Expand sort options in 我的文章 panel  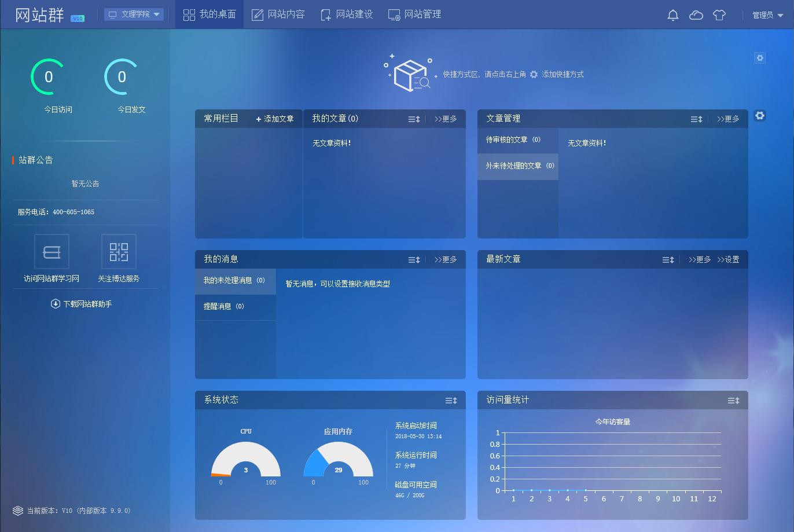(414, 119)
